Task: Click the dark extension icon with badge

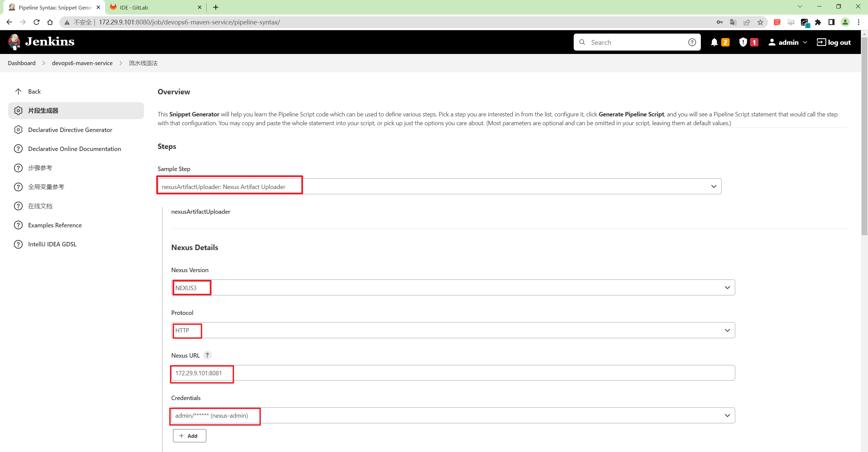Action: pyautogui.click(x=805, y=22)
